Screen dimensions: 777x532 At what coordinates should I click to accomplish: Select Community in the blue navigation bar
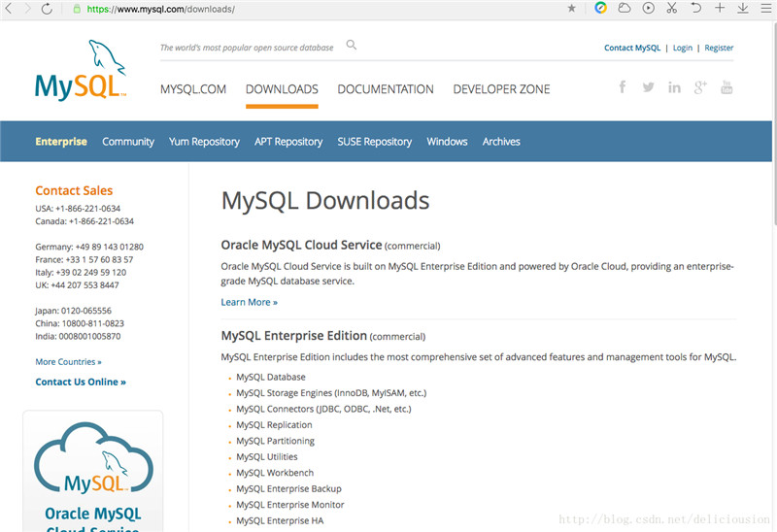tap(128, 142)
